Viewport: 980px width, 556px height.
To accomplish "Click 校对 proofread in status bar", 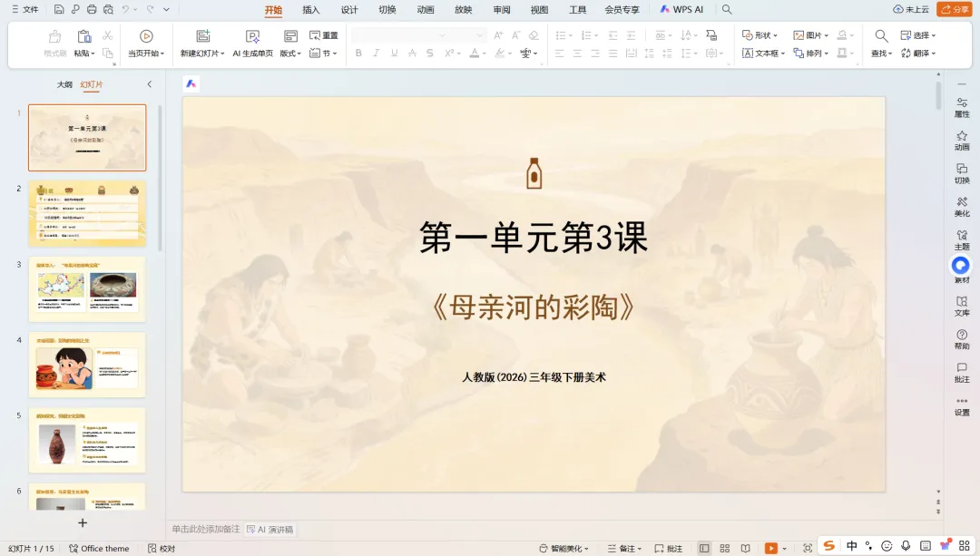I will point(162,548).
